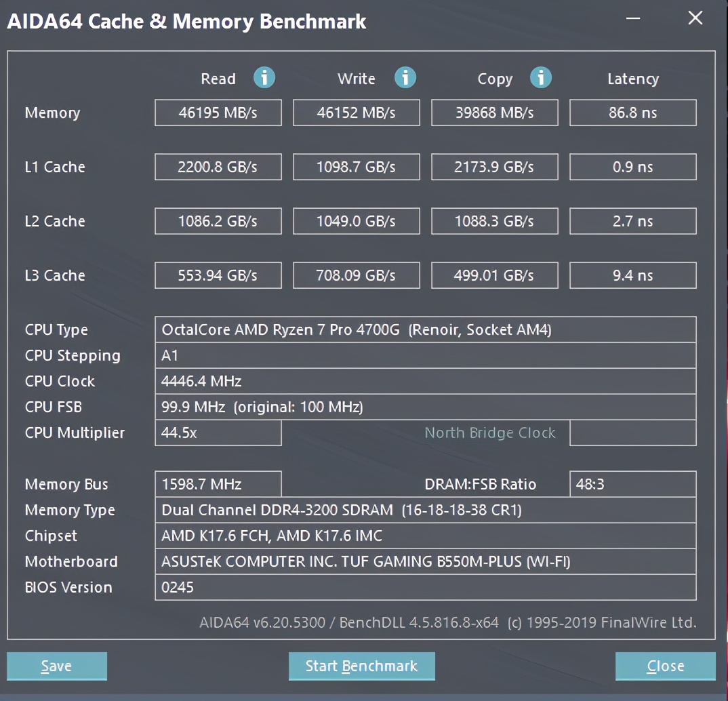
Task: Click the Write info icon
Action: point(405,77)
